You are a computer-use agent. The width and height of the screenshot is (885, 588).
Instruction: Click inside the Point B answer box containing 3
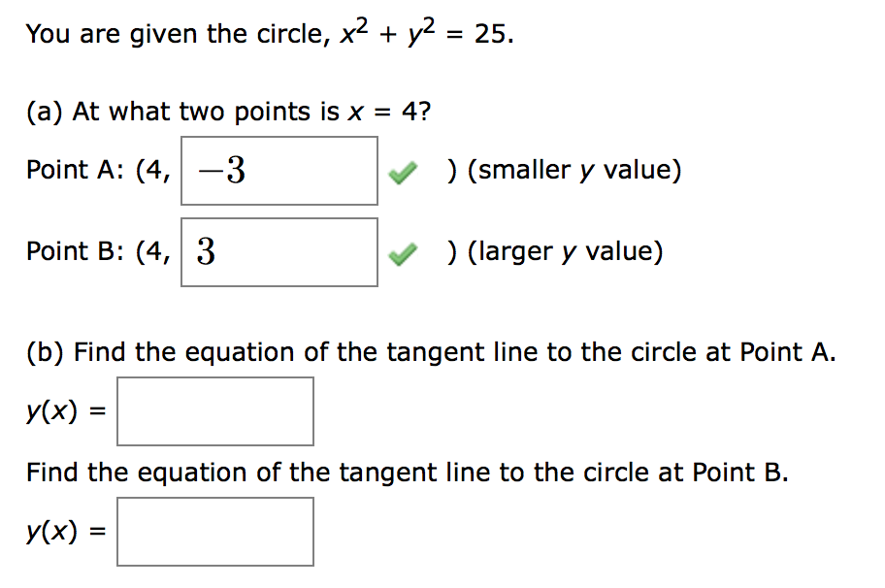pyautogui.click(x=279, y=251)
